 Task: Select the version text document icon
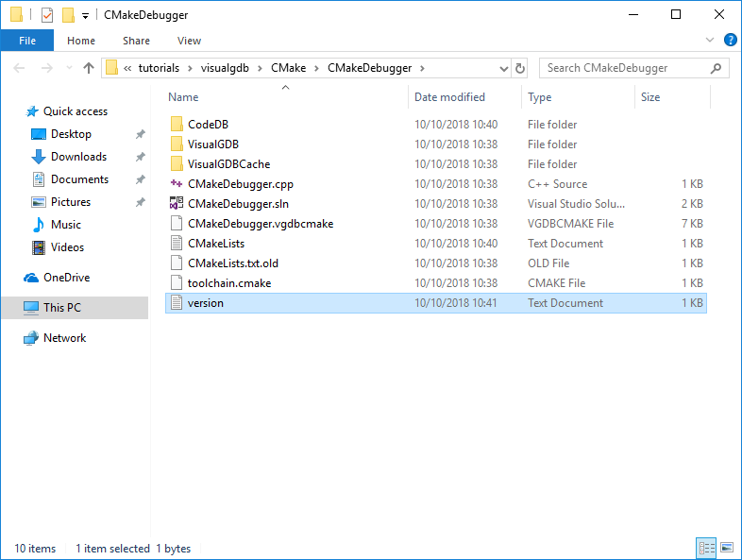(177, 303)
